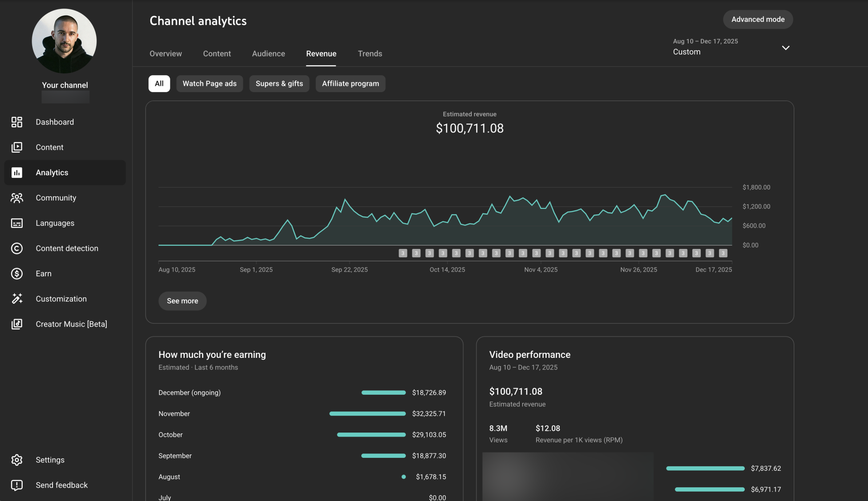Viewport: 868px width, 501px height.
Task: Switch to the Audience tab
Action: click(x=268, y=53)
